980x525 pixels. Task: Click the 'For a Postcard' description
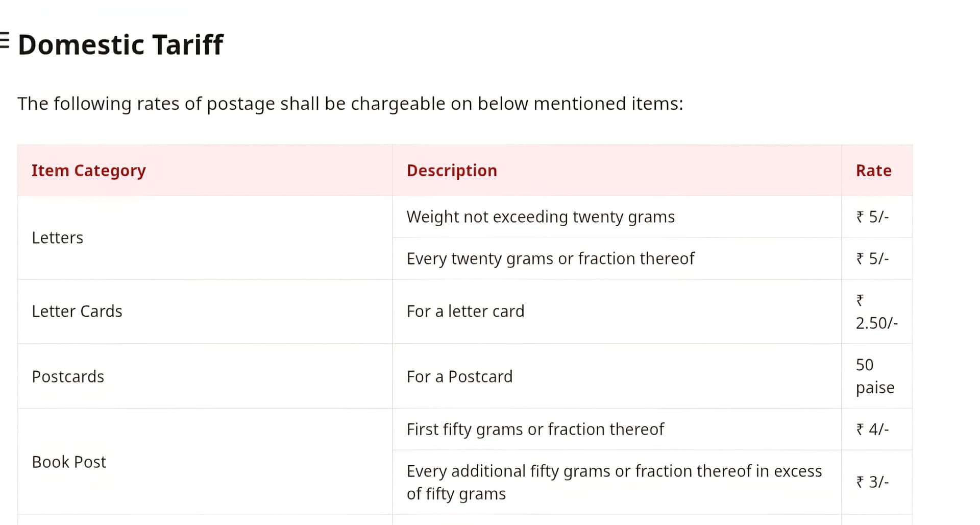click(459, 377)
